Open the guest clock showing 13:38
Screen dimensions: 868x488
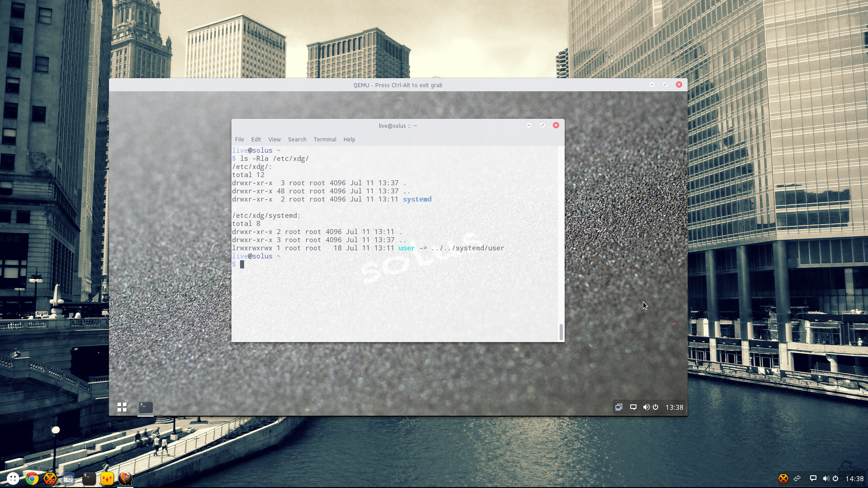(x=674, y=407)
